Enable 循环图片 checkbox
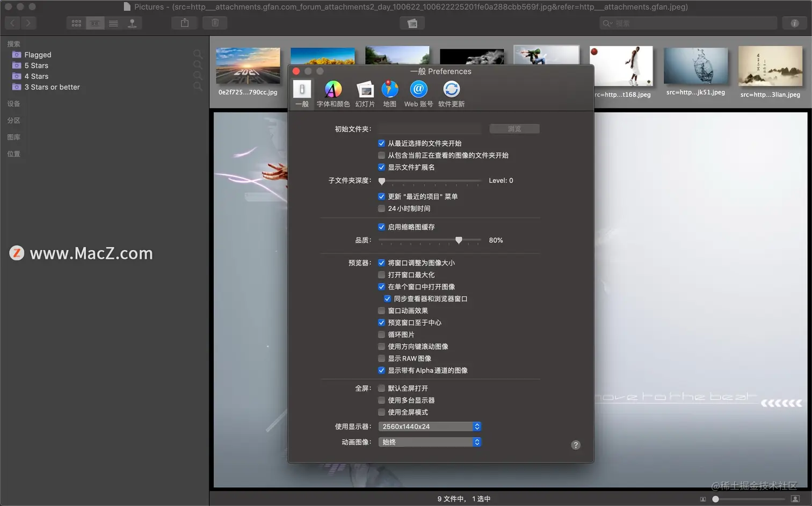 (381, 335)
